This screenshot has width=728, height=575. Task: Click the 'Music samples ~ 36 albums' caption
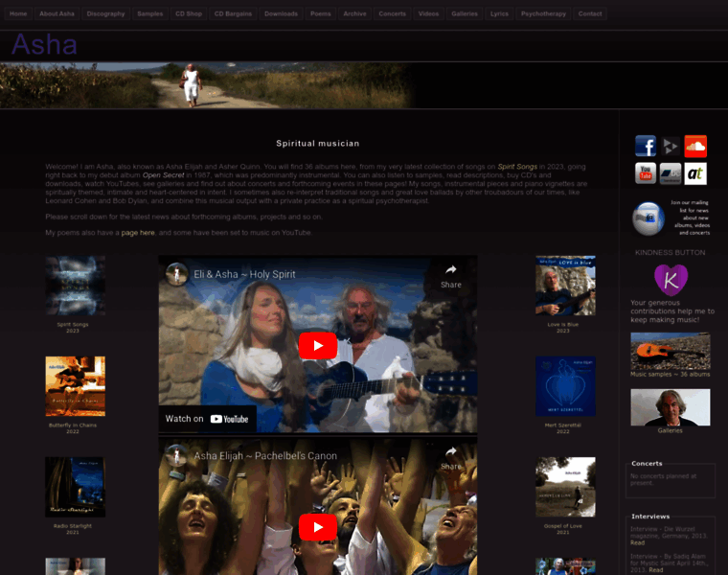click(x=671, y=375)
